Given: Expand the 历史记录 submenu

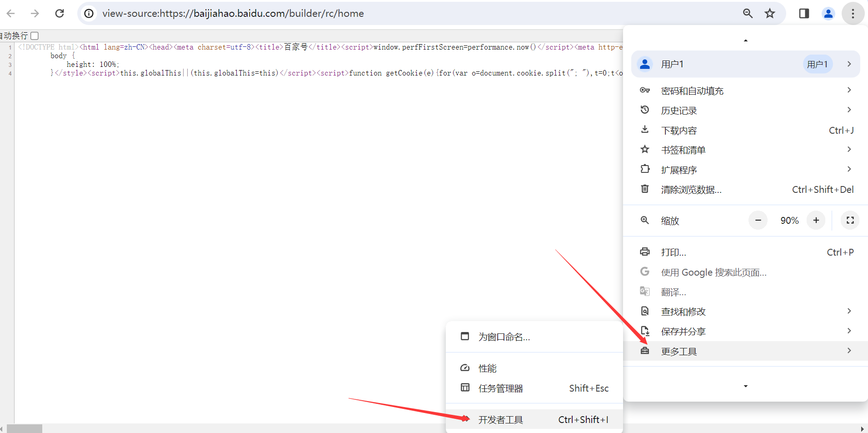Looking at the screenshot, I should 745,111.
